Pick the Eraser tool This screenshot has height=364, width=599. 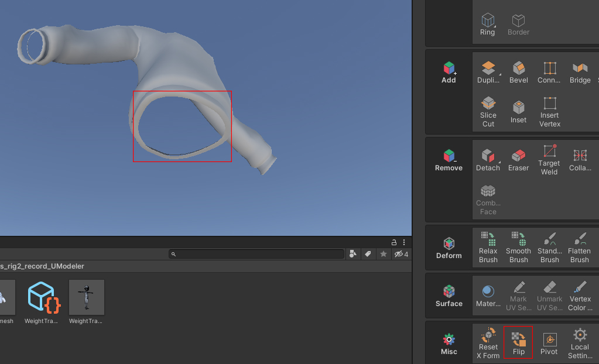(518, 160)
